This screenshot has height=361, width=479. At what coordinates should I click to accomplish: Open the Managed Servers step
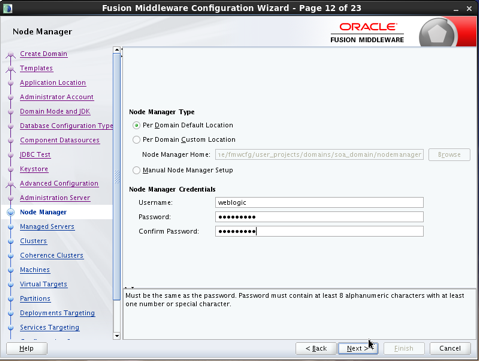47,227
